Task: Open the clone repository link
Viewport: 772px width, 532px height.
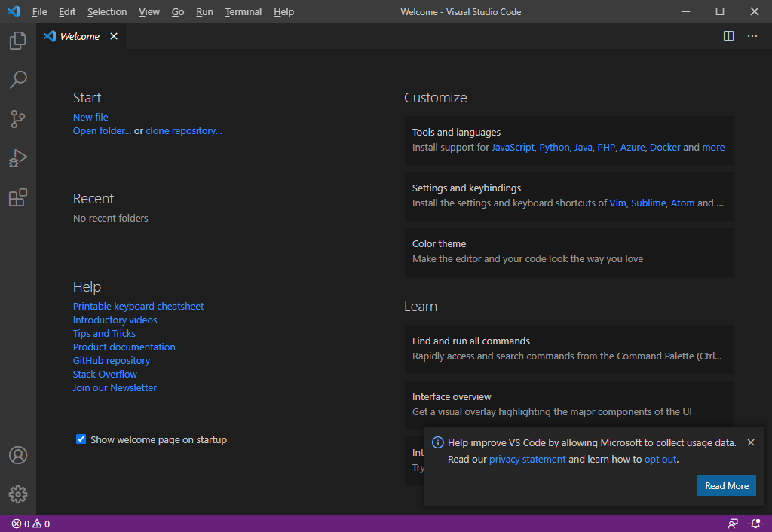Action: tap(183, 130)
